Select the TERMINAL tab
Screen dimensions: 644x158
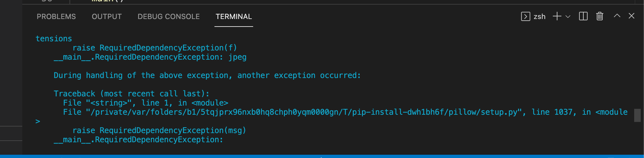pyautogui.click(x=234, y=16)
